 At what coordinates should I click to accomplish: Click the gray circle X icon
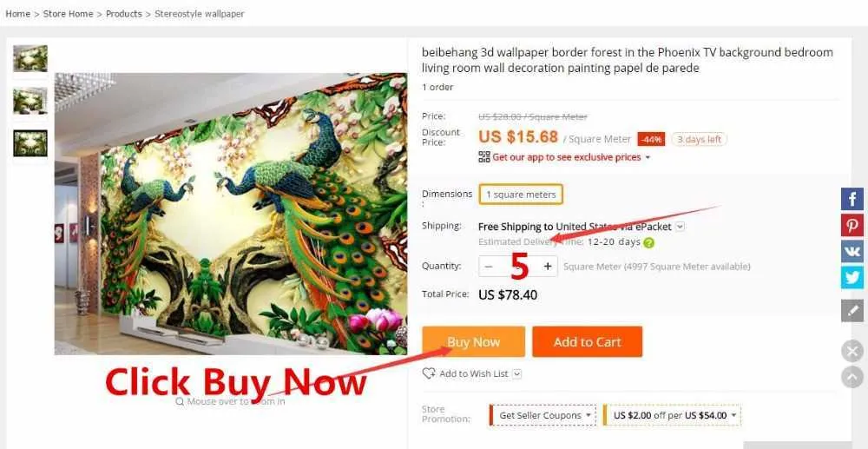852,351
